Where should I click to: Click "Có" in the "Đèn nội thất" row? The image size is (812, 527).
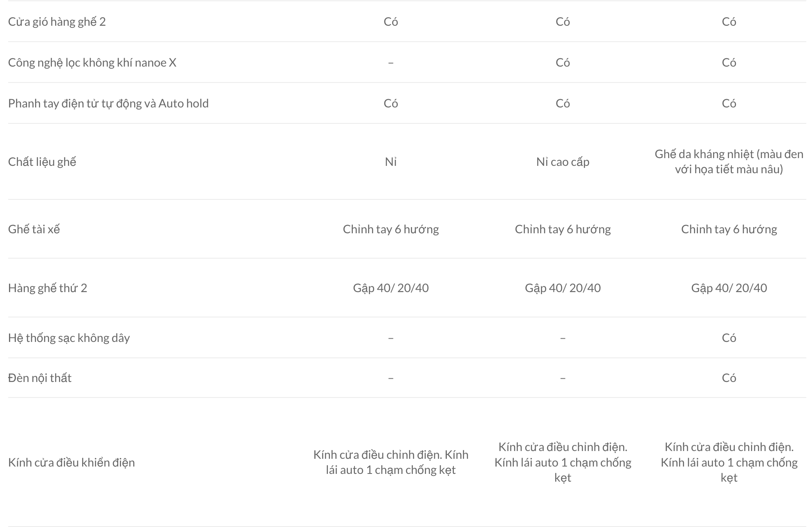click(x=729, y=378)
